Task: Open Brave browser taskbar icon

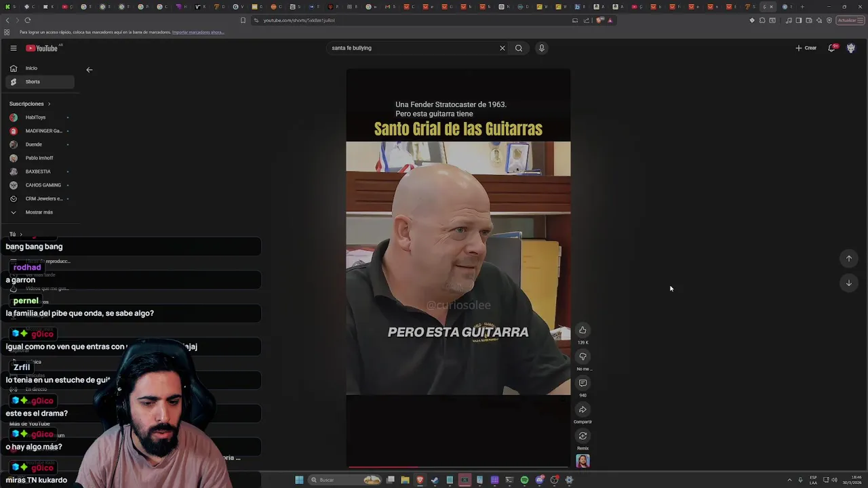Action: (420, 480)
